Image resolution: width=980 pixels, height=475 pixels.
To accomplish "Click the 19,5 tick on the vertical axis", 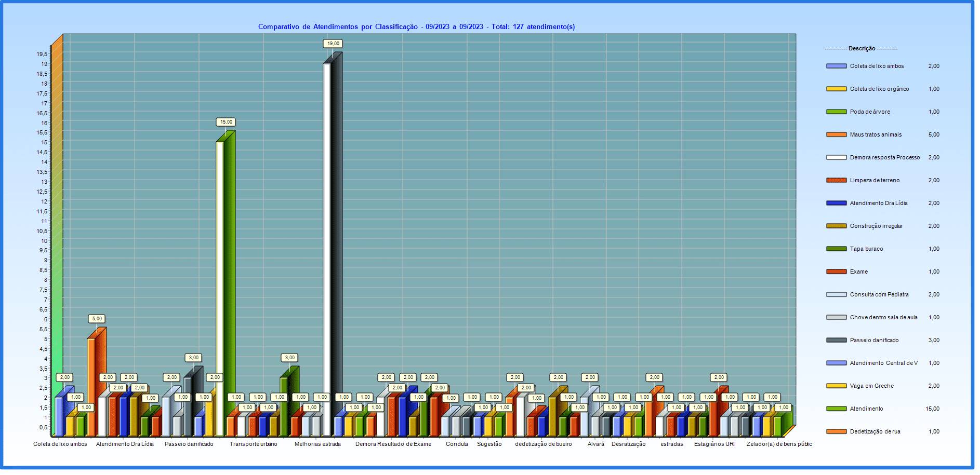I will tap(42, 54).
